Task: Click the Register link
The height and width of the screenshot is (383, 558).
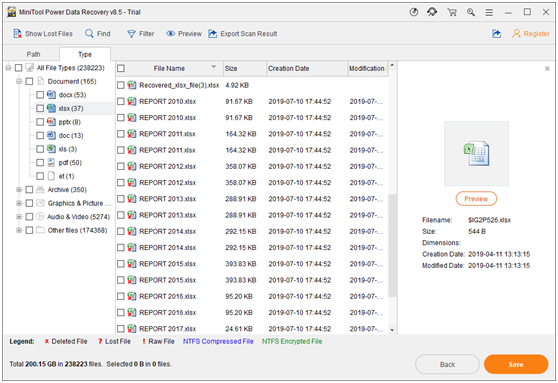Action: (x=536, y=34)
